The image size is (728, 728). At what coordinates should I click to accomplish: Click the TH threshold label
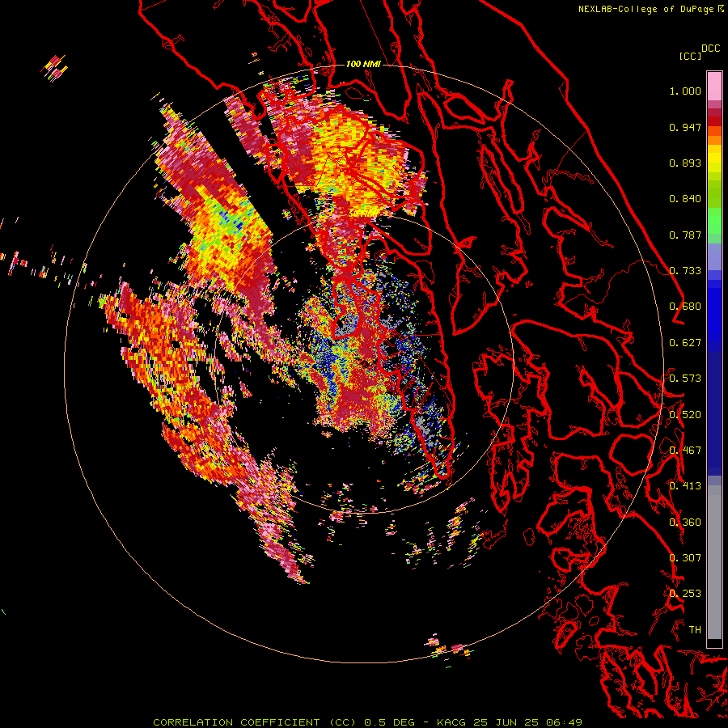tap(695, 630)
